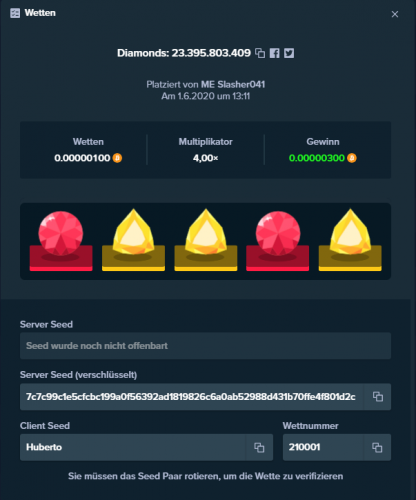Open ME Slasher041 user profile
This screenshot has height=500, width=416.
click(x=233, y=84)
